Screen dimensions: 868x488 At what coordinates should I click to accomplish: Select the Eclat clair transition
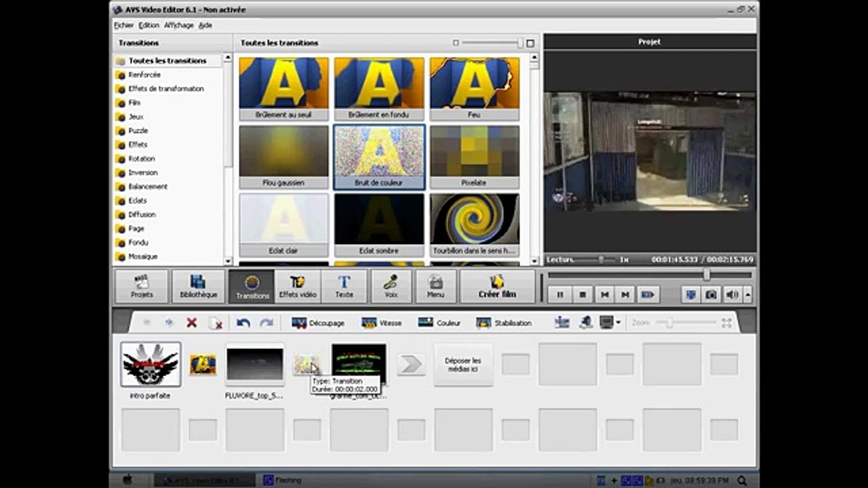click(x=283, y=225)
